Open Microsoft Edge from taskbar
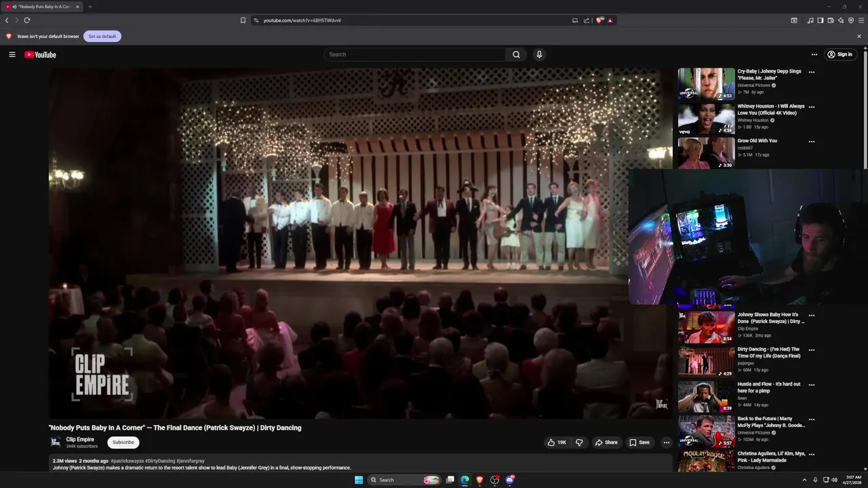868x488 pixels. pos(465,480)
